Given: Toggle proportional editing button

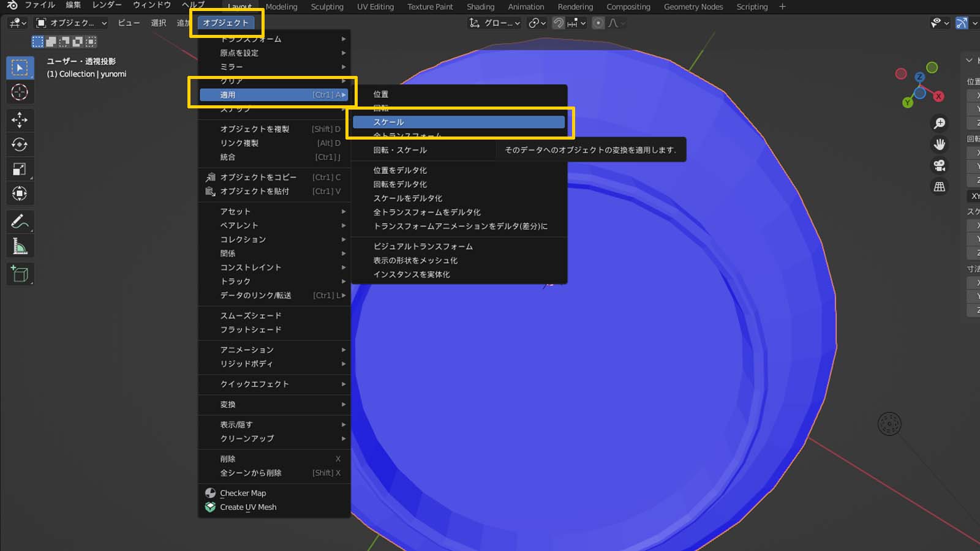Looking at the screenshot, I should (598, 23).
